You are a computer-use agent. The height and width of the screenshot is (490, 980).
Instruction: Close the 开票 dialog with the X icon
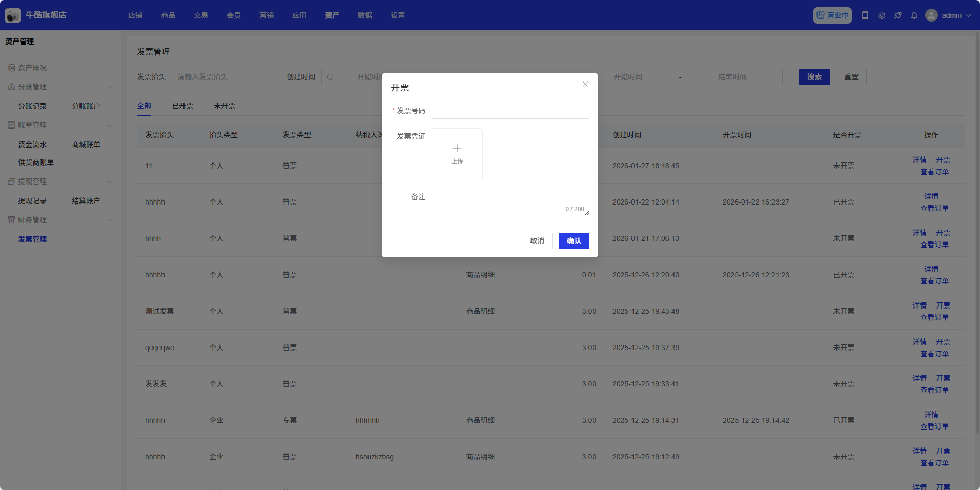tap(585, 84)
